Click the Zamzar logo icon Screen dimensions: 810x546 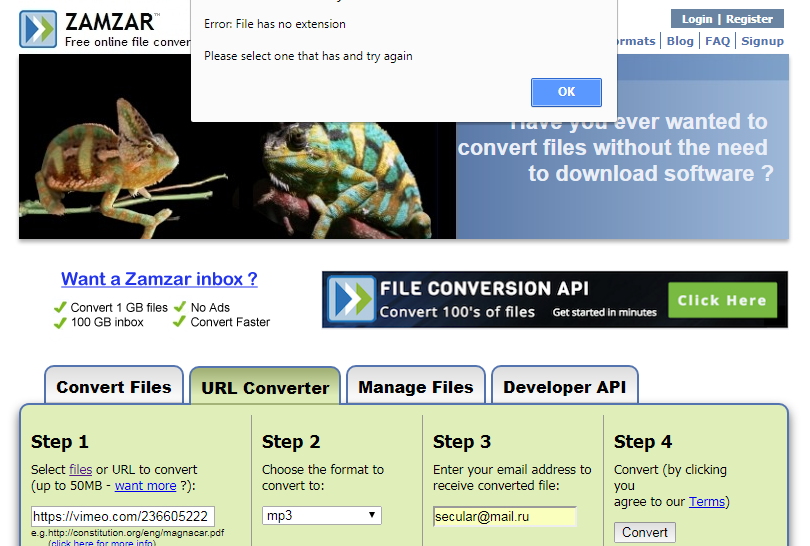point(38,29)
